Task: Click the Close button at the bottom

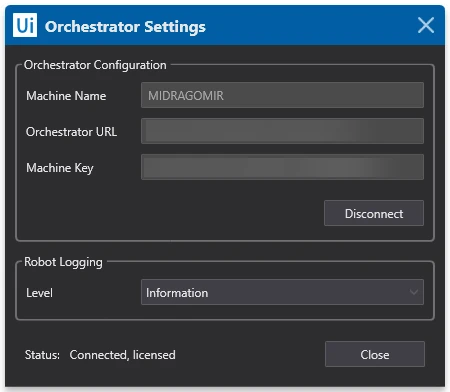Action: click(x=375, y=354)
